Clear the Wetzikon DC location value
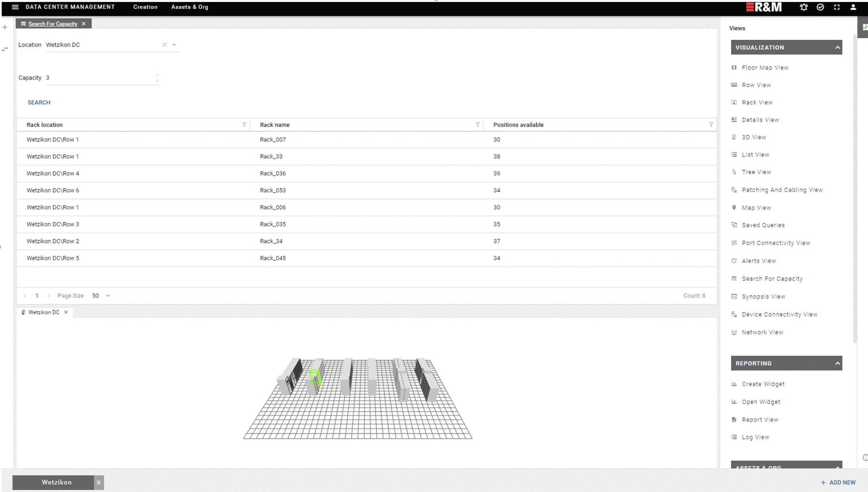 [164, 45]
